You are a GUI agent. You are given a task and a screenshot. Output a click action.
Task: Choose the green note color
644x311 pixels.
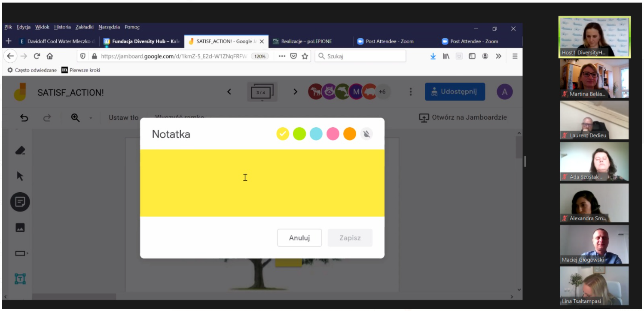click(x=299, y=134)
